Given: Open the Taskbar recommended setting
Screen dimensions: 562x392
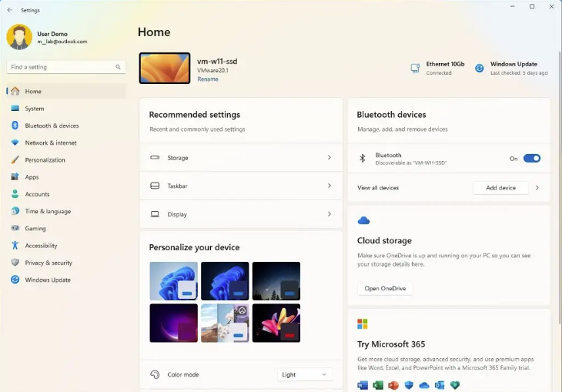Looking at the screenshot, I should point(241,186).
